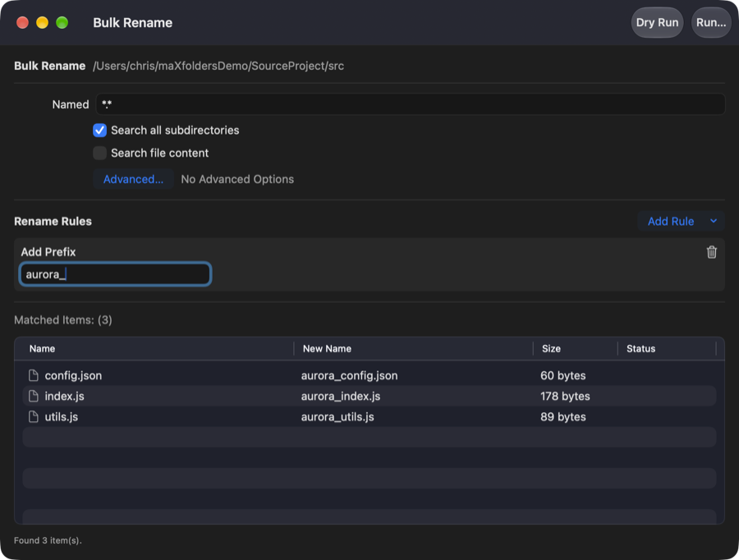Minimize window with yellow button
Image resolution: width=739 pixels, height=560 pixels.
[43, 23]
